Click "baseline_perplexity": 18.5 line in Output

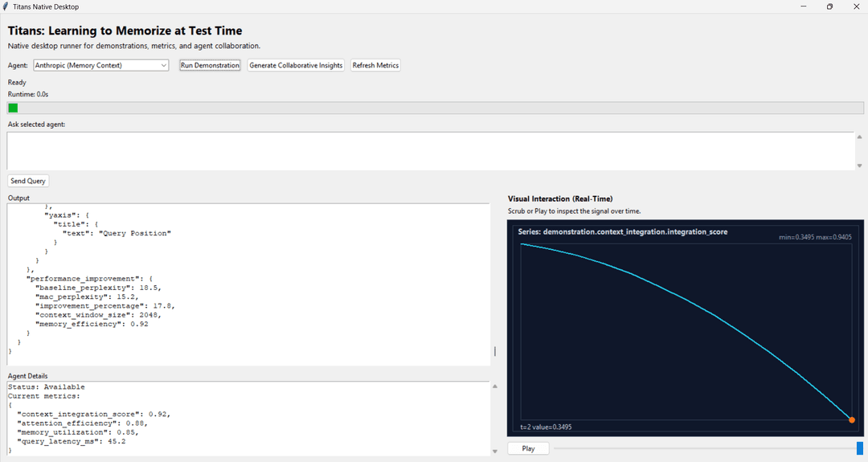pyautogui.click(x=98, y=288)
